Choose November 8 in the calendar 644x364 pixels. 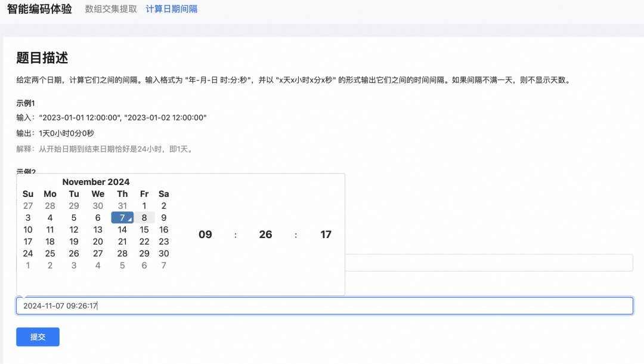pyautogui.click(x=144, y=218)
